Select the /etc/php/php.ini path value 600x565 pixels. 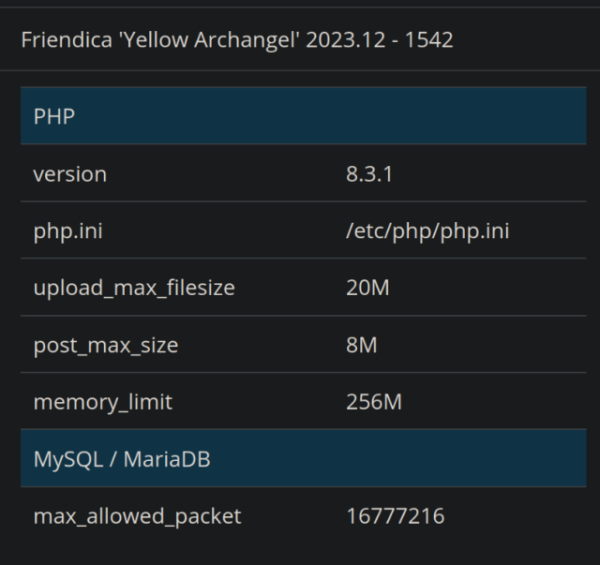tap(427, 231)
